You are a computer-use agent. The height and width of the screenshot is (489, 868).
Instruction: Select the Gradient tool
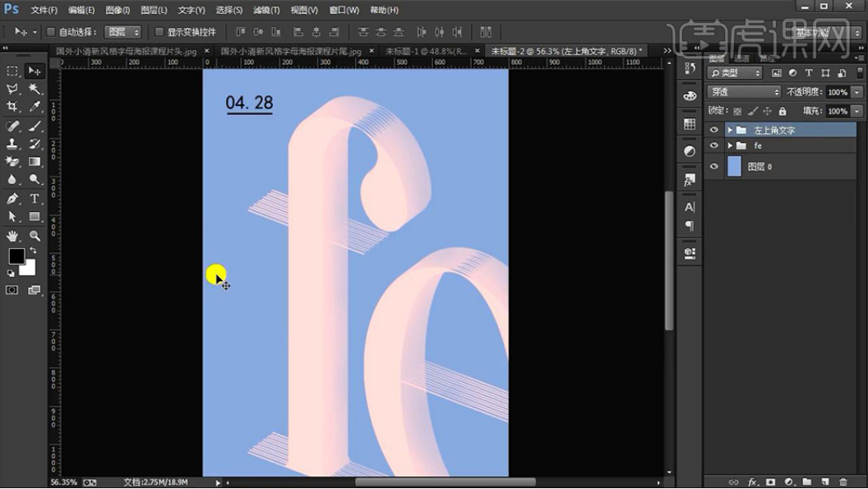(35, 162)
